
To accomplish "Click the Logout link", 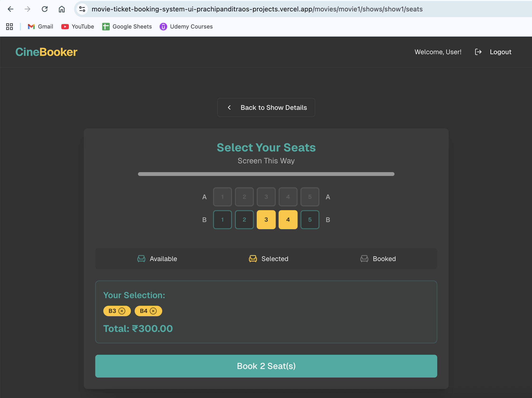I will 500,52.
